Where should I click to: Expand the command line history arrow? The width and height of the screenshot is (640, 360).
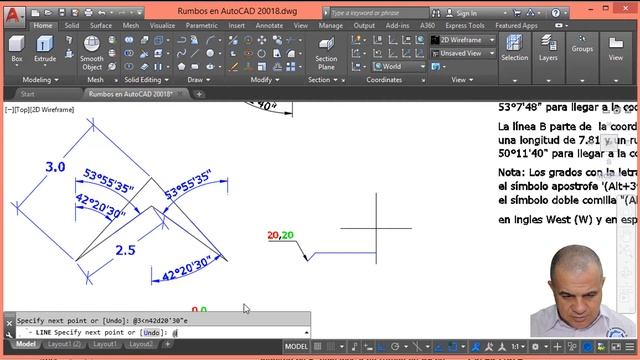[306, 333]
